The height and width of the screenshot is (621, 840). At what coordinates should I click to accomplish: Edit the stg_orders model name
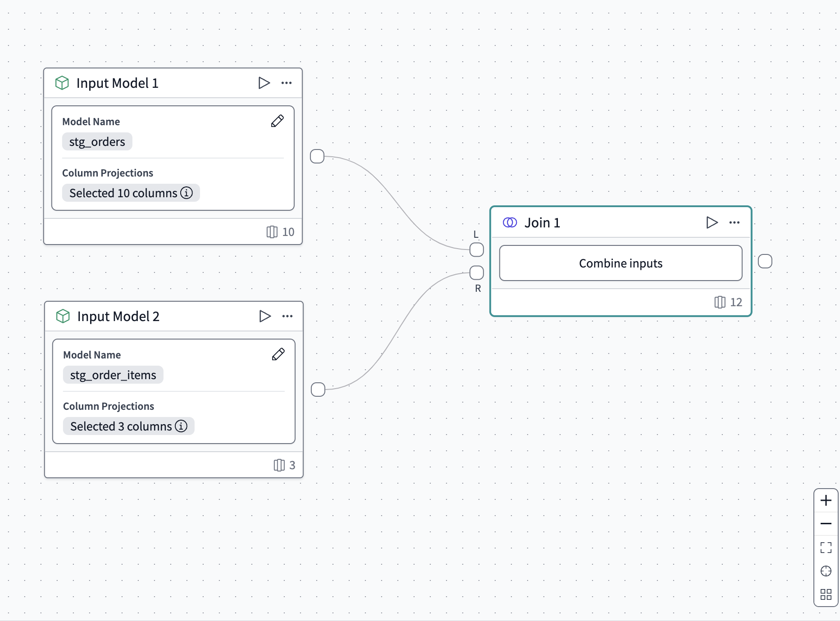(278, 121)
